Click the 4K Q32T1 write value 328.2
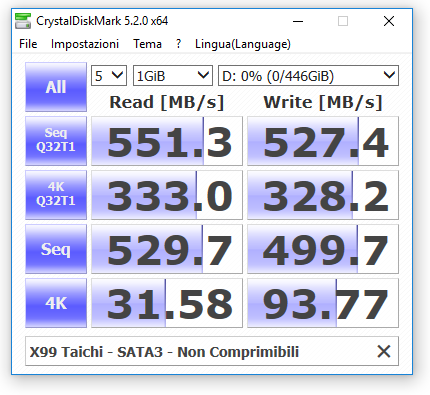This screenshot has height=395, width=430. tap(323, 195)
